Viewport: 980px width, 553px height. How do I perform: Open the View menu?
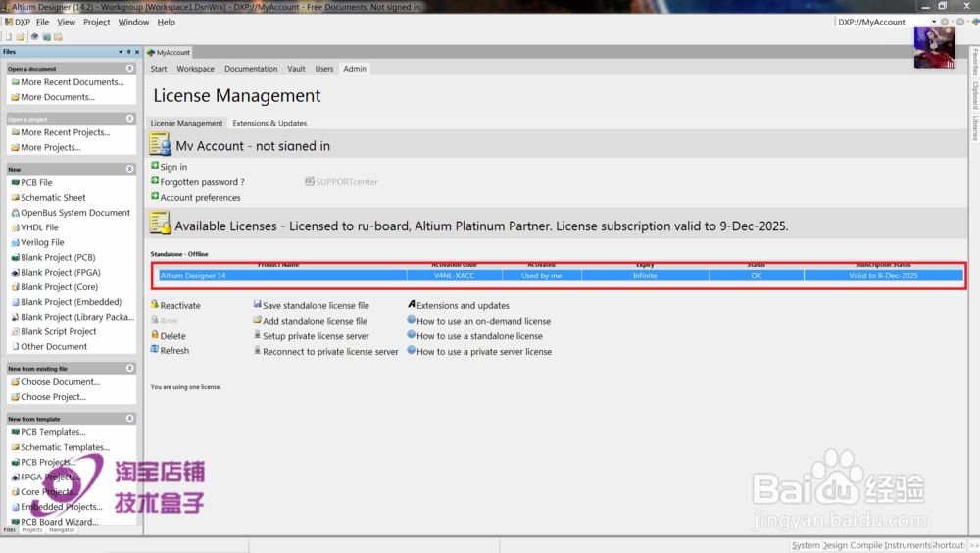[66, 22]
